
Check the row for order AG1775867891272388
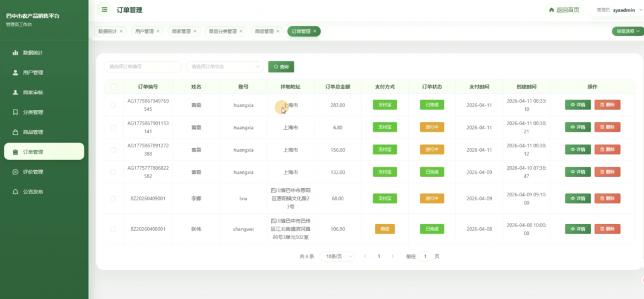(x=113, y=150)
